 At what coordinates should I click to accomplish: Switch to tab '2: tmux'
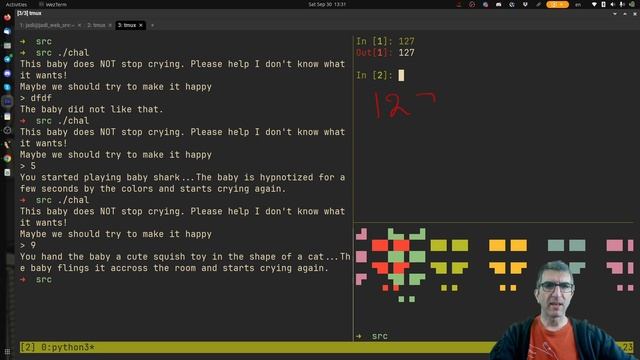[96, 25]
